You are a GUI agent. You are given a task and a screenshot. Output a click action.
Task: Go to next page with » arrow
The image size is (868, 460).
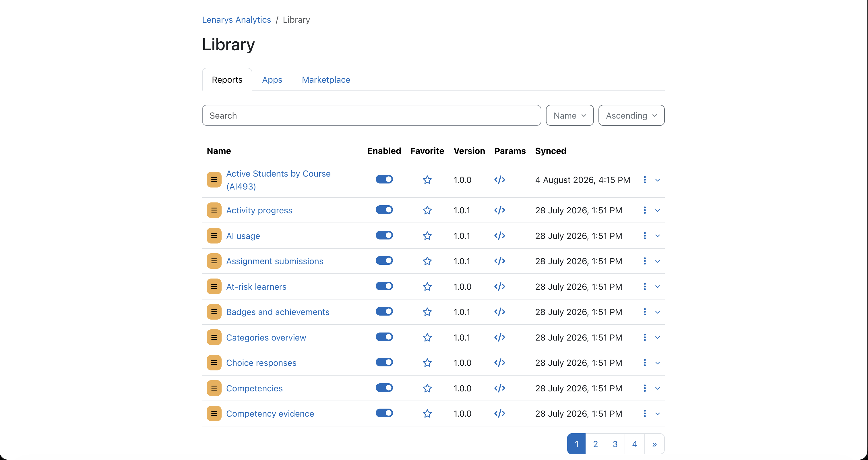654,444
